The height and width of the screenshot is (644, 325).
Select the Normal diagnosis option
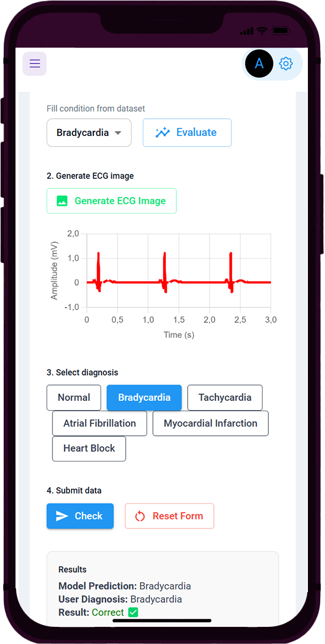coord(74,398)
